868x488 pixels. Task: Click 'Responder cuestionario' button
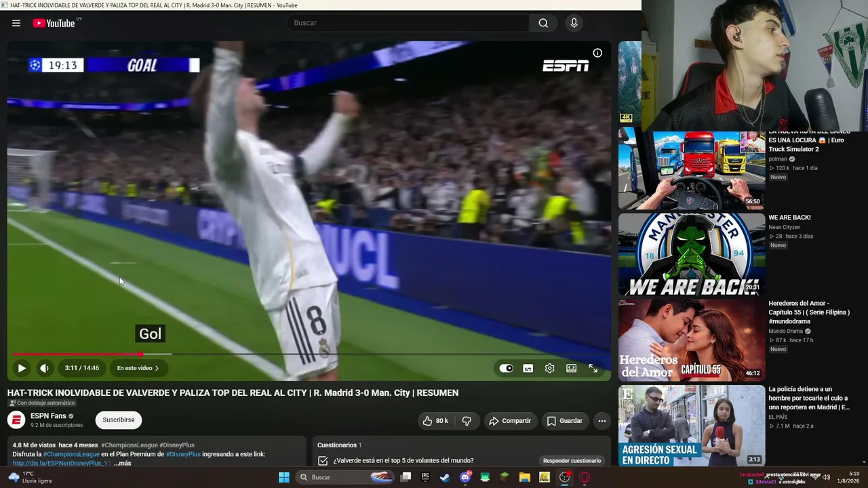[572, 461]
